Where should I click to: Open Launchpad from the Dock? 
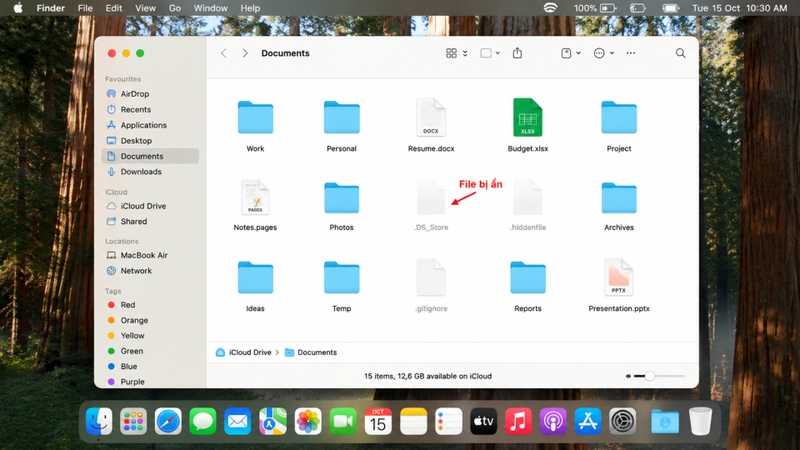coord(133,421)
